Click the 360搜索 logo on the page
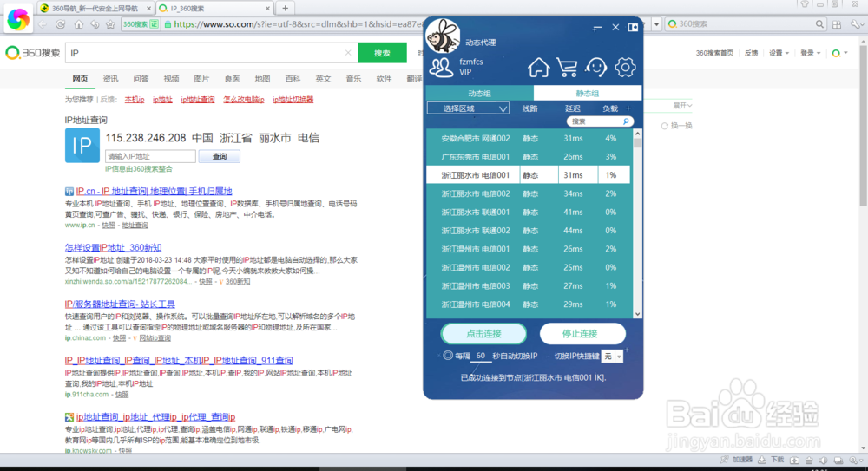The image size is (868, 471). [x=33, y=53]
